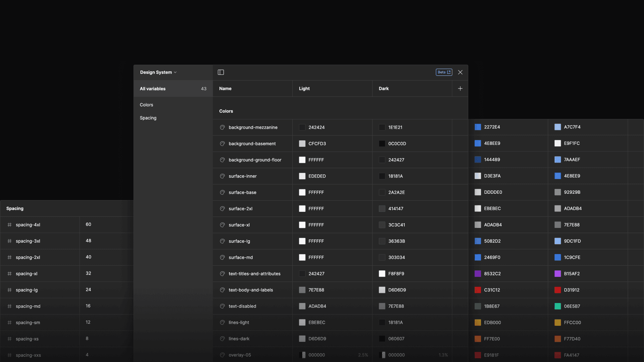Click the number icon for spacing-lg
644x362 pixels.
click(x=9, y=290)
